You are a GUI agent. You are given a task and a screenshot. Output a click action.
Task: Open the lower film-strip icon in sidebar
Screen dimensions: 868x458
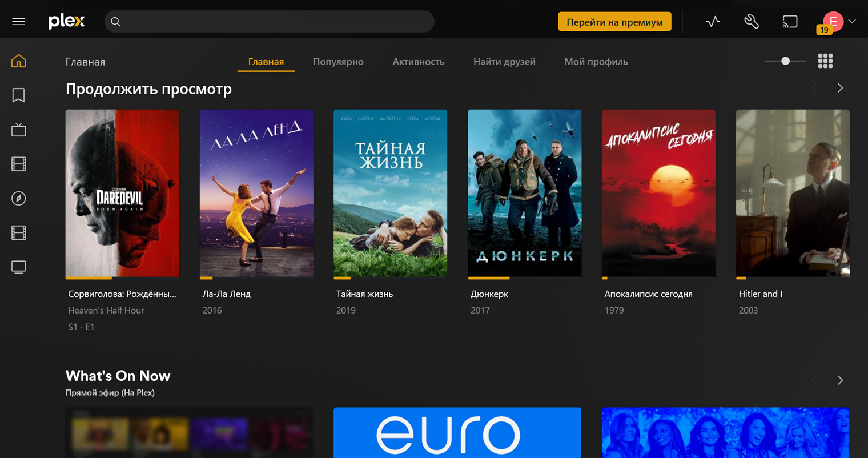tap(19, 232)
